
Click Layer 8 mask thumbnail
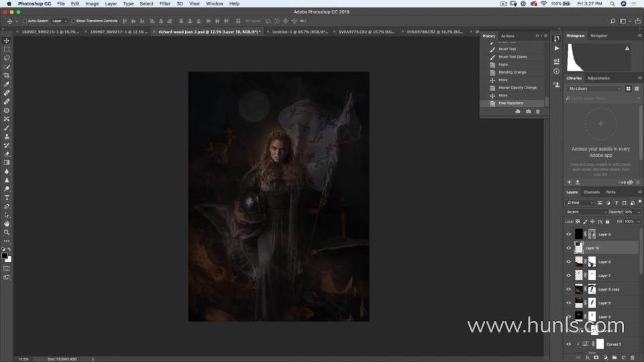pyautogui.click(x=592, y=262)
